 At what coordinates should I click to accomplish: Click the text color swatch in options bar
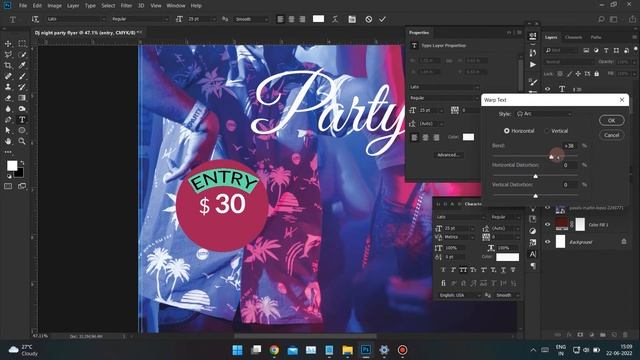coord(318,19)
